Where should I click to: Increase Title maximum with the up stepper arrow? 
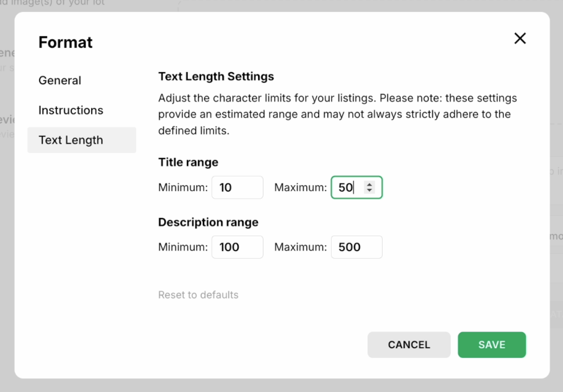(x=369, y=184)
